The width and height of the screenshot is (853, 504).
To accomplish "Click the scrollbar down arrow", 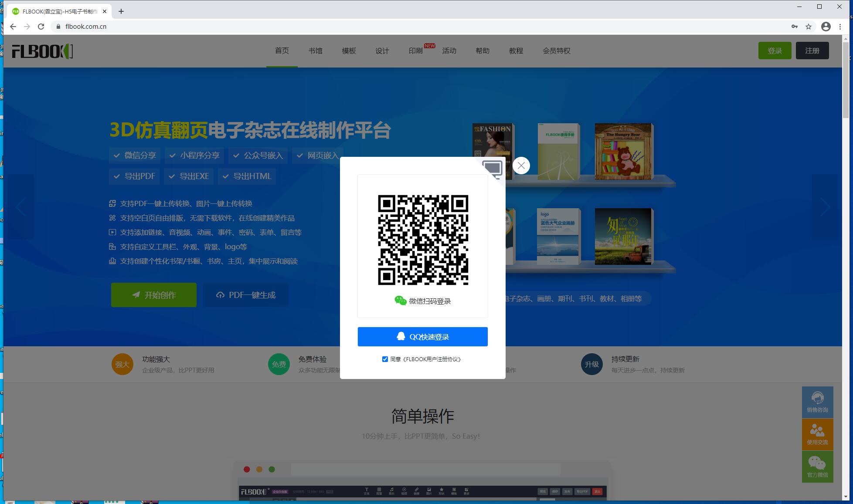I will pos(846,497).
